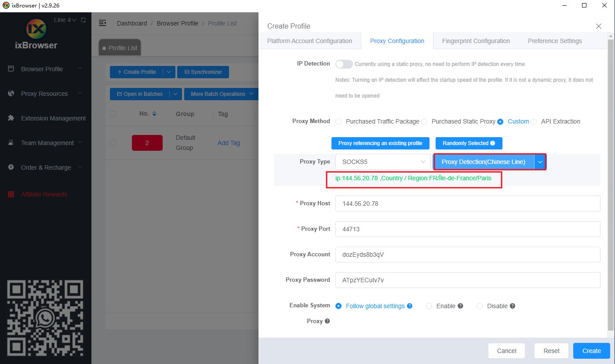Click Proxy referencing an existing profile button
Image resolution: width=615 pixels, height=364 pixels.
[380, 143]
